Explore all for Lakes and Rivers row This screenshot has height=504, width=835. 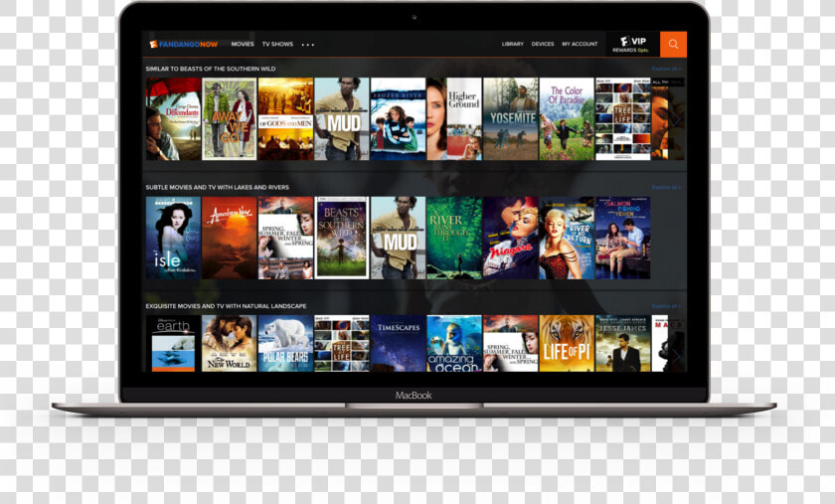coord(666,188)
